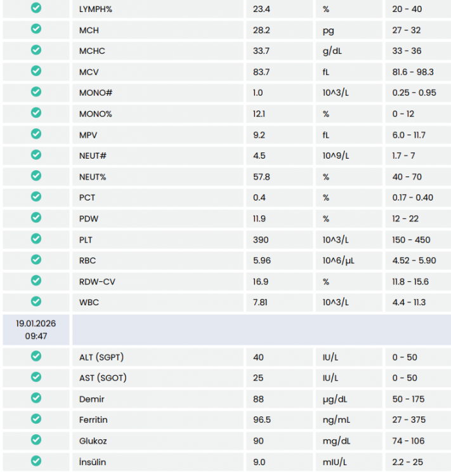Click the AST (SGOT) test name
The height and width of the screenshot is (476, 451).
tap(103, 378)
